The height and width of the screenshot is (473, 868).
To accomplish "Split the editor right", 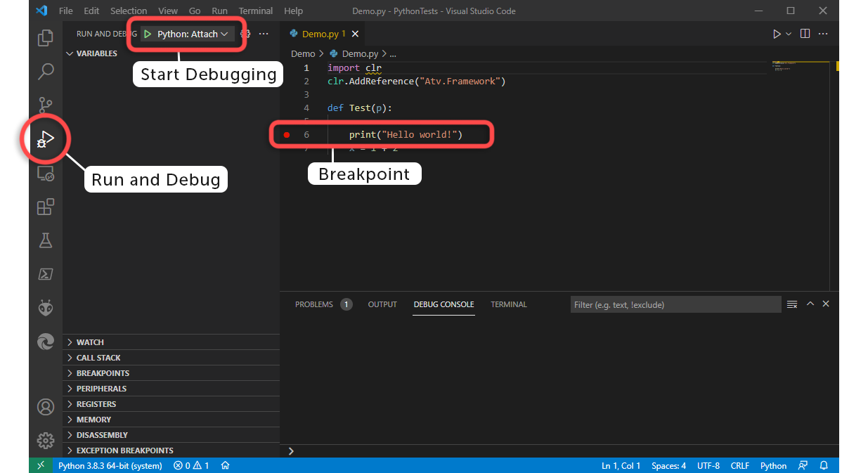I will pos(805,34).
